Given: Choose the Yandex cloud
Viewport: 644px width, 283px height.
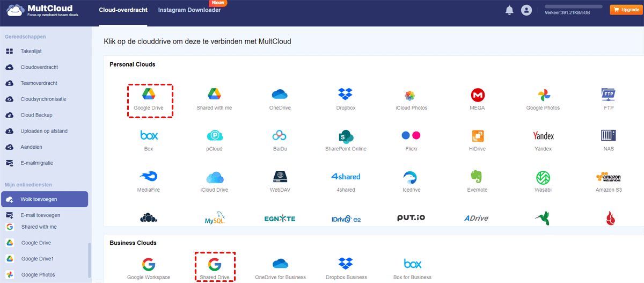Looking at the screenshot, I should tap(543, 141).
